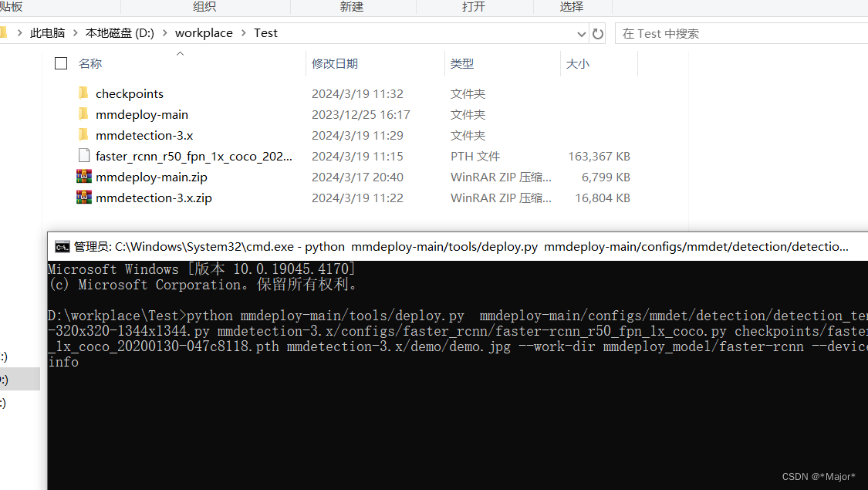Check the select-all checkbox above the file list
The height and width of the screenshot is (490, 868).
[61, 64]
